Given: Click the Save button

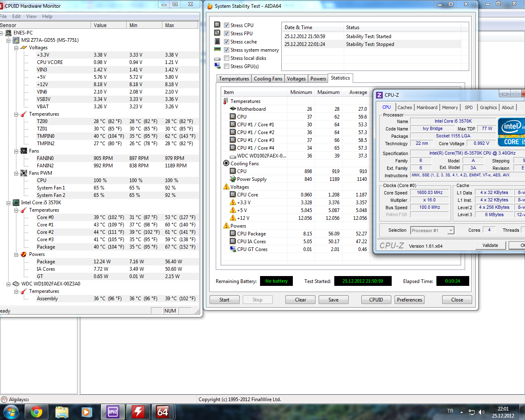Looking at the screenshot, I should click(333, 300).
